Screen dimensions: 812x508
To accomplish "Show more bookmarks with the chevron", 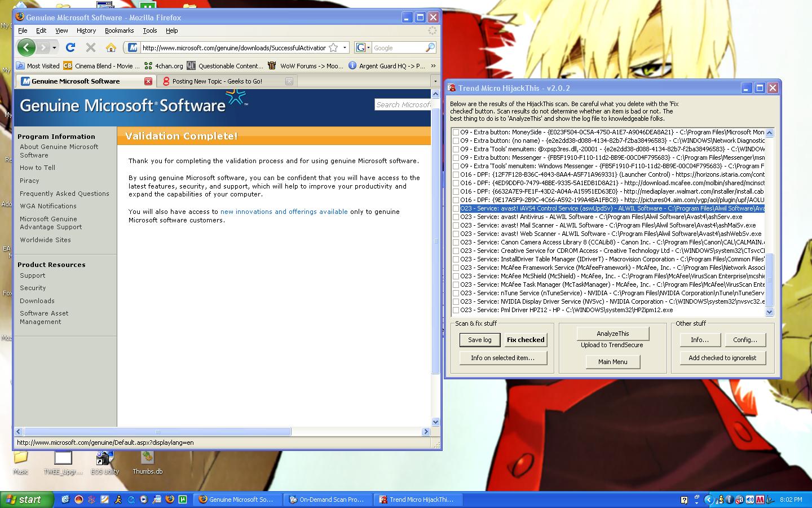I will coord(433,65).
